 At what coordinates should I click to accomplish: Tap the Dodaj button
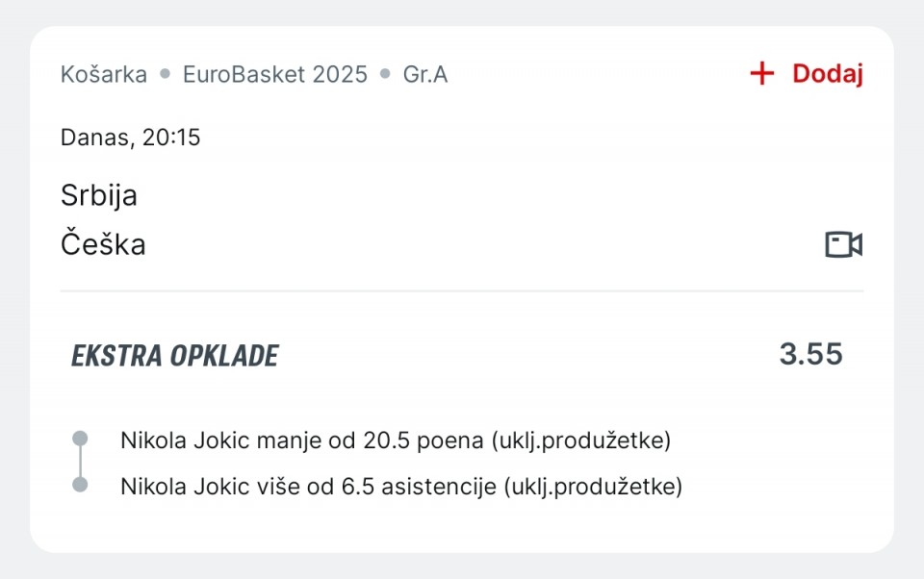(807, 74)
